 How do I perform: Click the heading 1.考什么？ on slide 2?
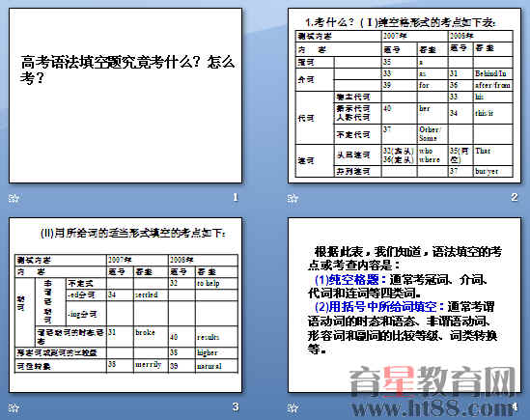click(329, 22)
